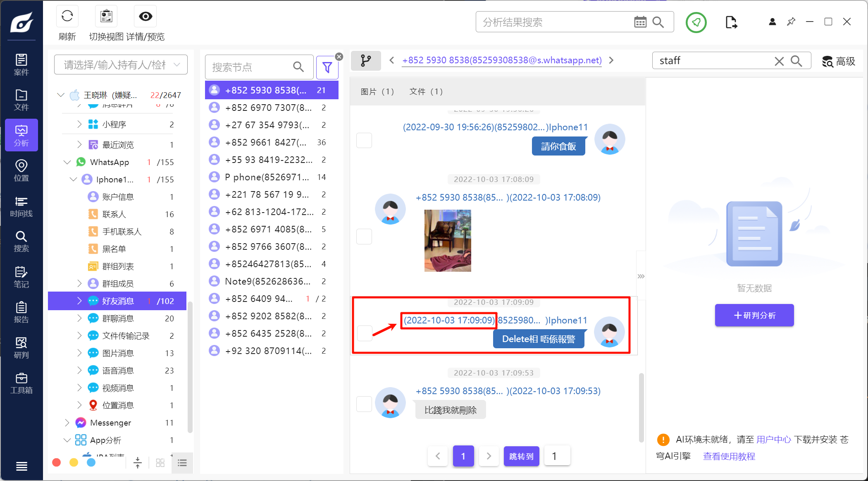Tick the checkbox beside the photo message
The image size is (868, 481).
click(364, 237)
